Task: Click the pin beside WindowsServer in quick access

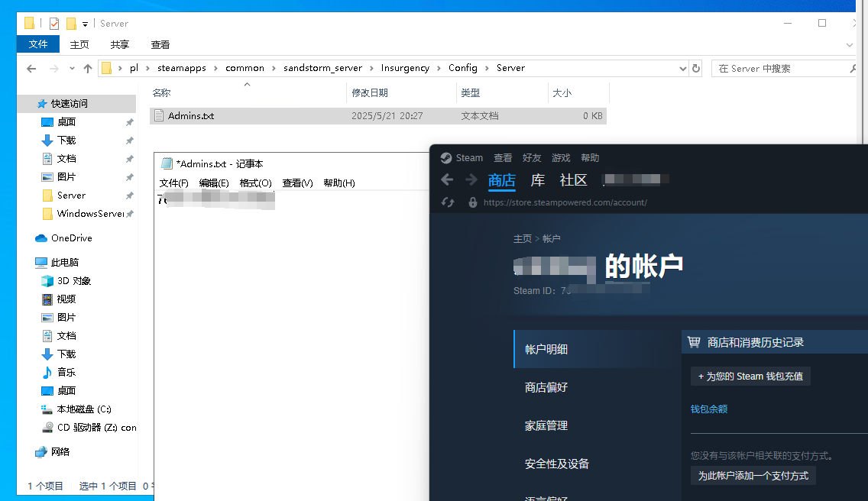Action: coord(130,214)
